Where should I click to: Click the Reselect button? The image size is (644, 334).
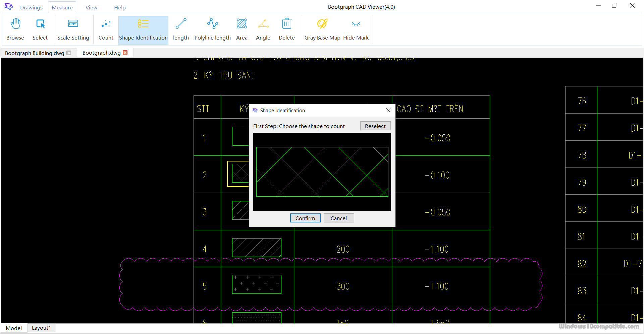pyautogui.click(x=375, y=126)
